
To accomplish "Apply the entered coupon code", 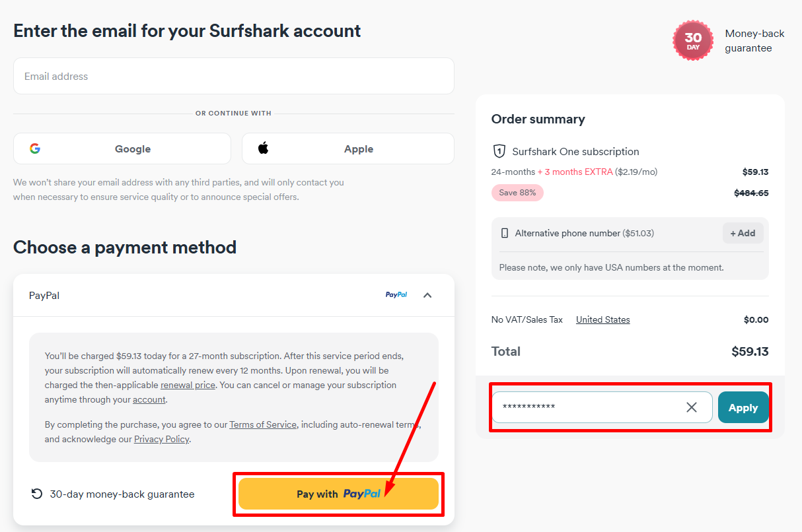I will (x=743, y=407).
